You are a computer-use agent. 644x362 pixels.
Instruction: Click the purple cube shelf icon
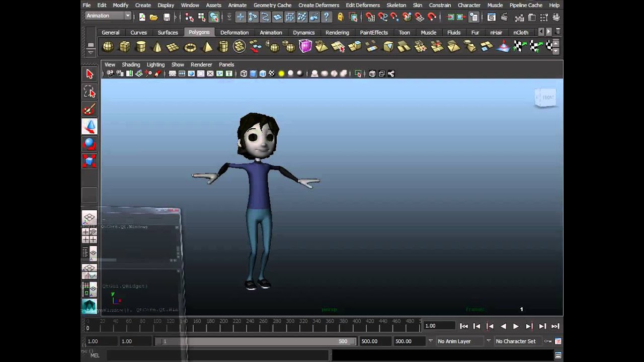tap(305, 47)
